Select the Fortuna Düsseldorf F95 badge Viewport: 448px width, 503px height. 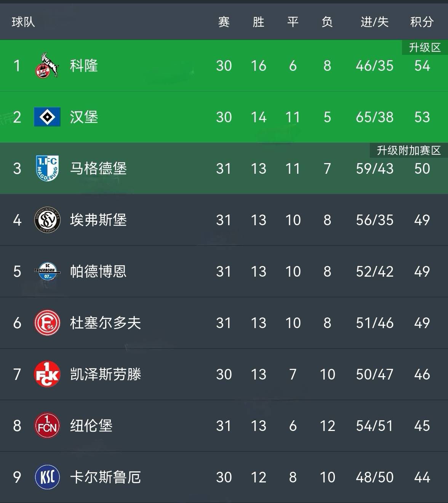(47, 323)
